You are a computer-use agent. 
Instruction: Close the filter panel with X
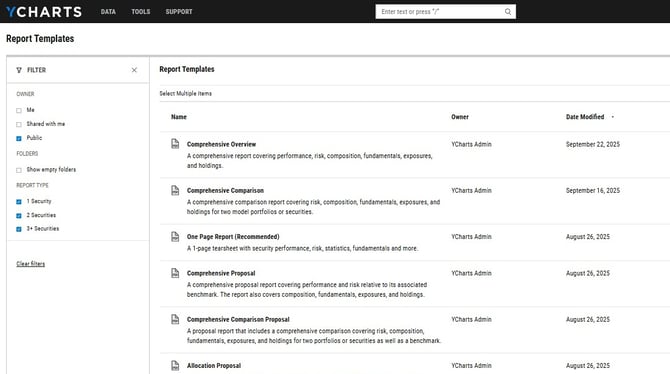[134, 70]
